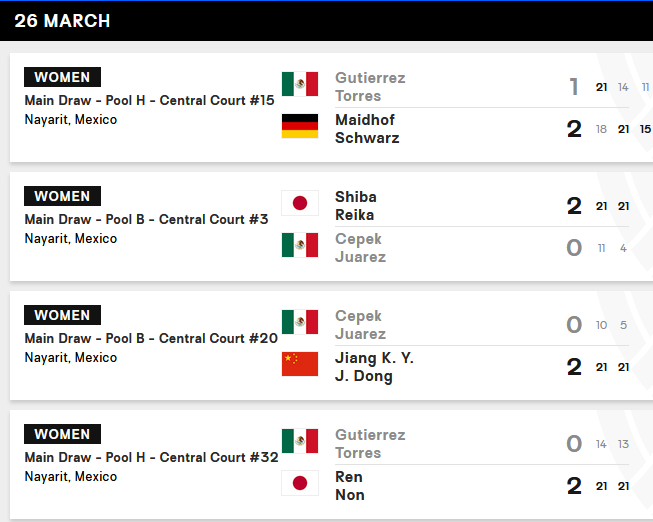Viewport: 653px width, 522px height.
Task: Click the Main Draw - Pool B - Central Court #20 label
Action: point(151,338)
